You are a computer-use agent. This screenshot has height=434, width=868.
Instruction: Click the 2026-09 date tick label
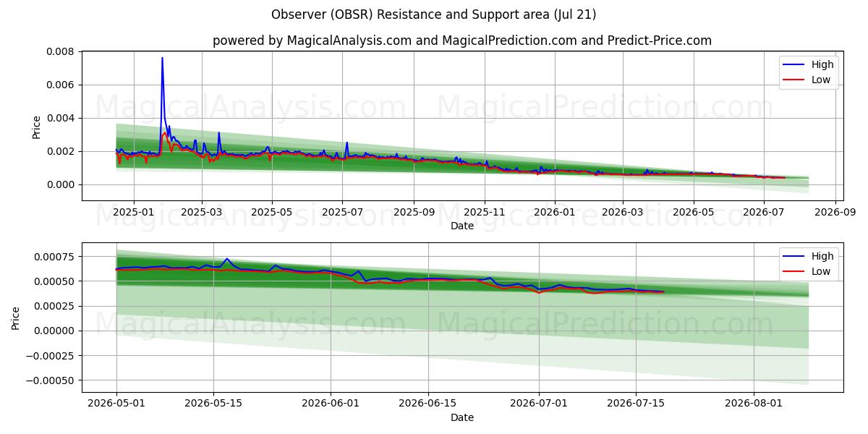click(835, 213)
